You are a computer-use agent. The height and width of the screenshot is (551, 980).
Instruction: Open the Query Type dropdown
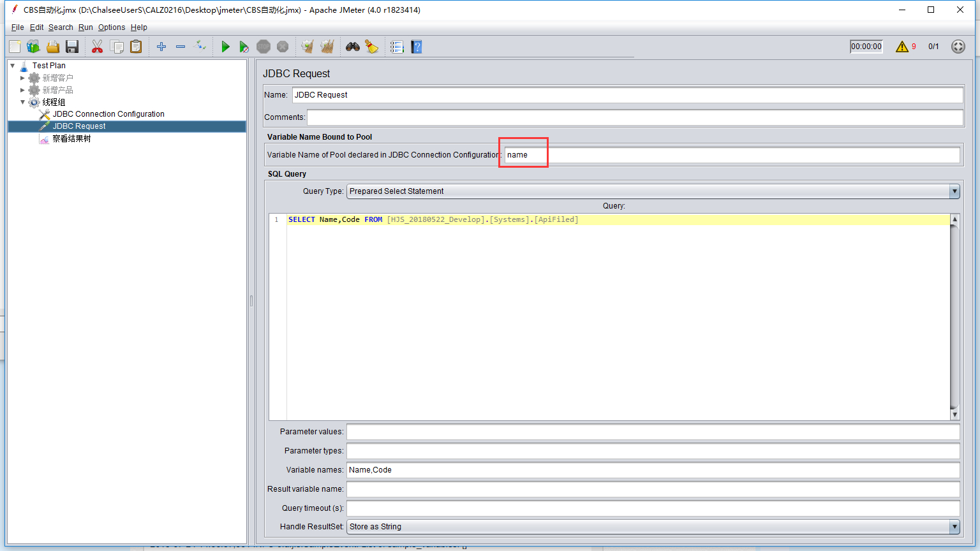(x=954, y=191)
